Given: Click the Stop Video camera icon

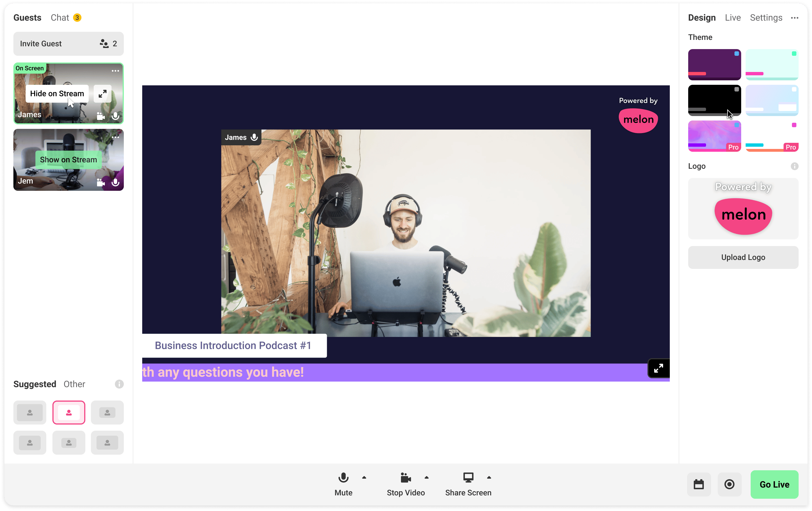Looking at the screenshot, I should [x=406, y=477].
